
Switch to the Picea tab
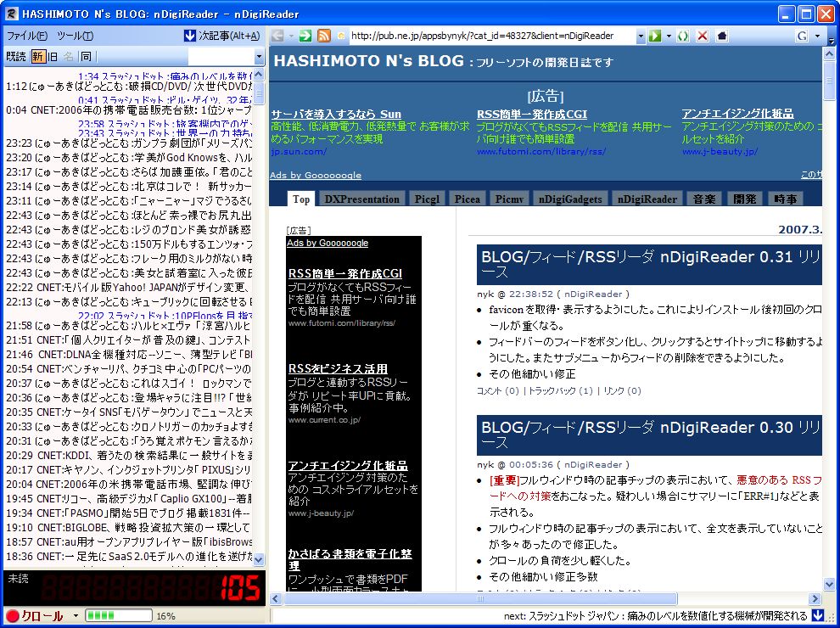coord(468,199)
